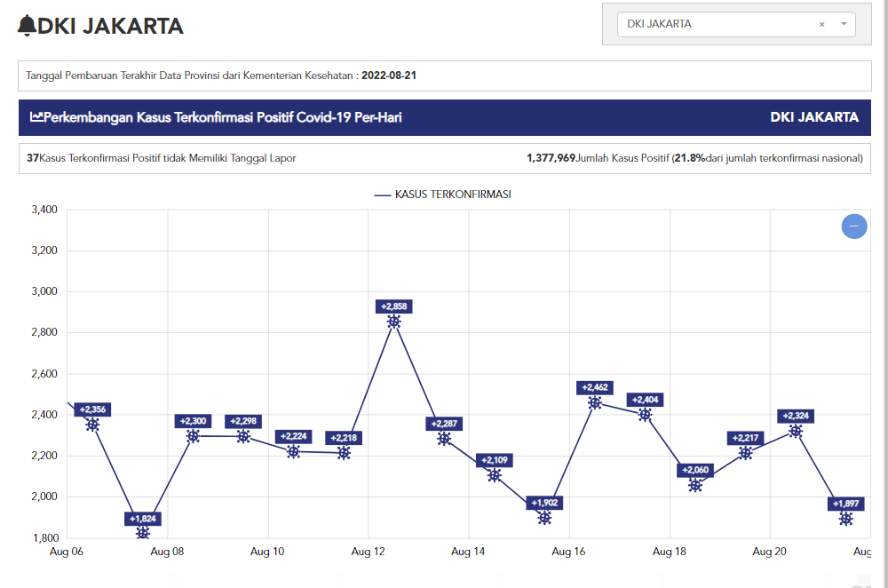The width and height of the screenshot is (888, 588).
Task: Click the bell icon beside DKI JAKARTA title
Action: tap(28, 27)
